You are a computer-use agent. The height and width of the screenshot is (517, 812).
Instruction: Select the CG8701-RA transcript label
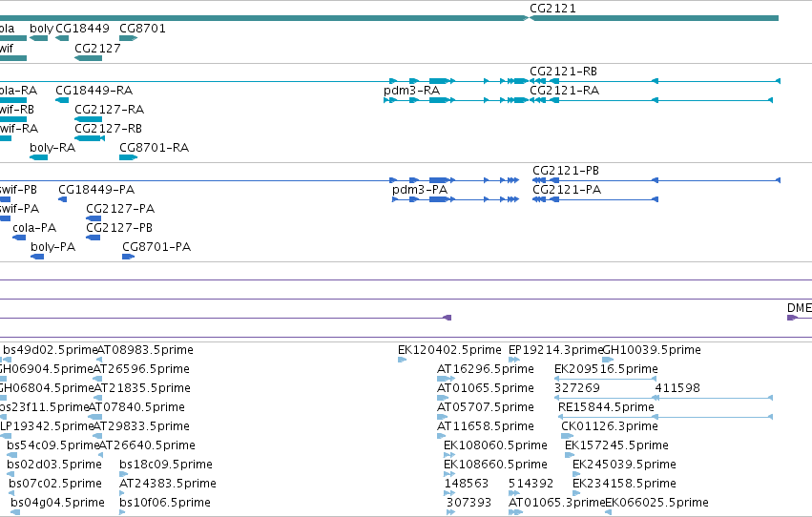point(154,148)
